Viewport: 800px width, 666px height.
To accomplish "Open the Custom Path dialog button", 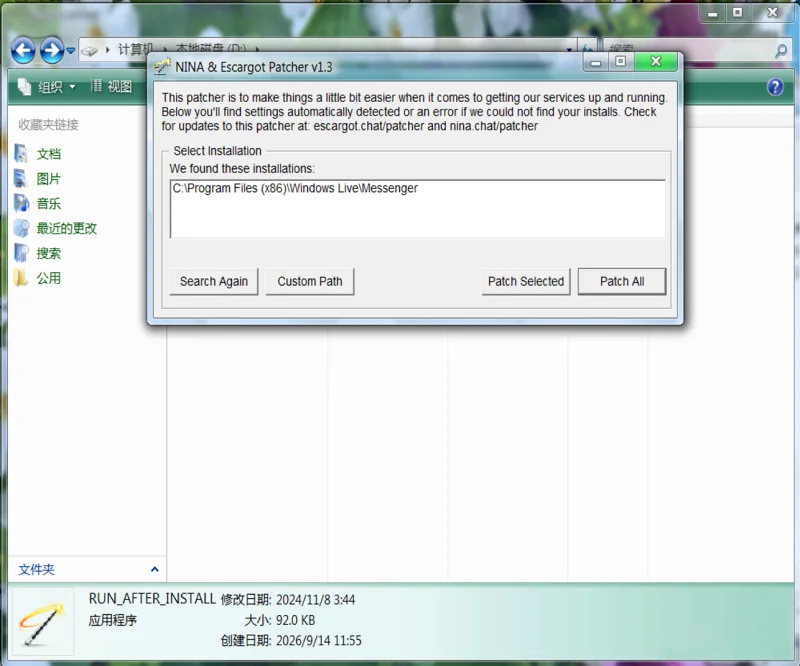I will click(x=310, y=281).
